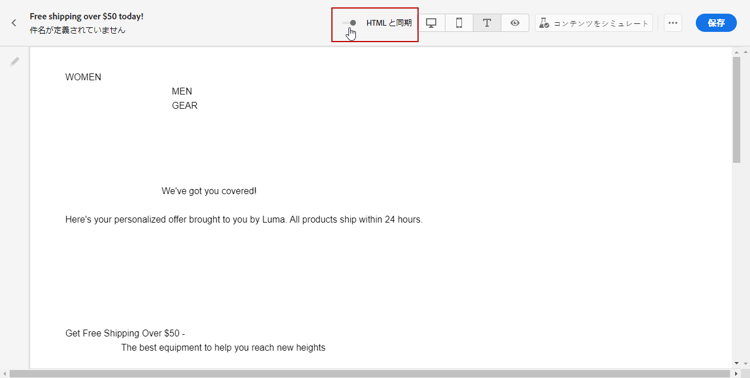Click the horizontal scrollbar right arrow

coord(736,374)
